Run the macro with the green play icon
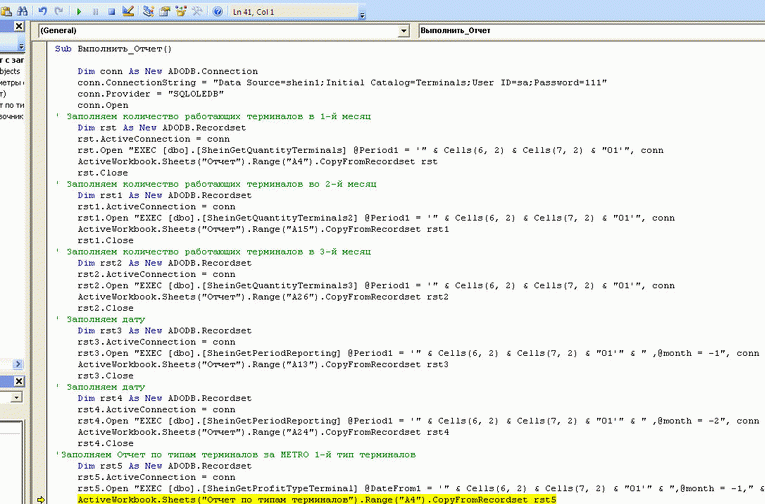This screenshot has height=504, width=765. pos(79,11)
